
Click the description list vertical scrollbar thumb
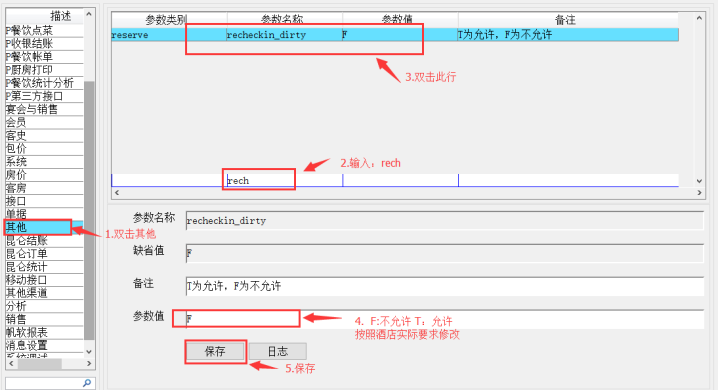(89, 211)
